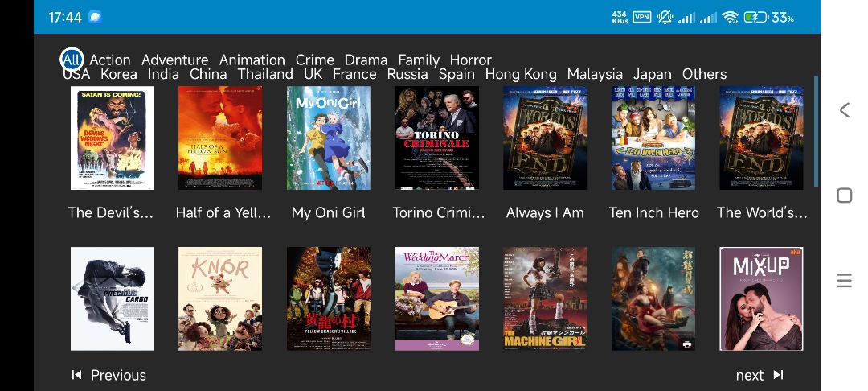Viewport: 868px width, 391px height.
Task: Select the Others country filter
Action: tap(704, 74)
